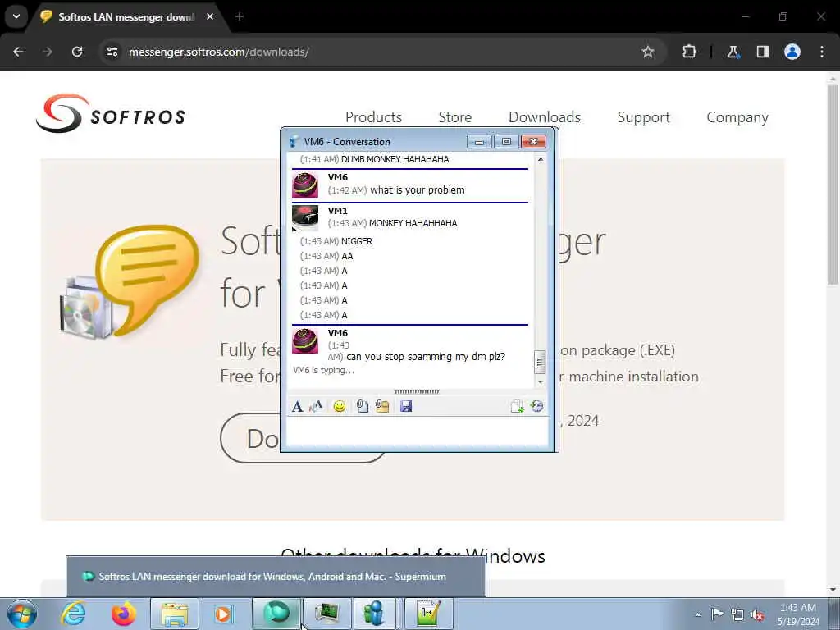840x630 pixels.
Task: Click the 'VM6 is typing...' status text
Action: (323, 370)
